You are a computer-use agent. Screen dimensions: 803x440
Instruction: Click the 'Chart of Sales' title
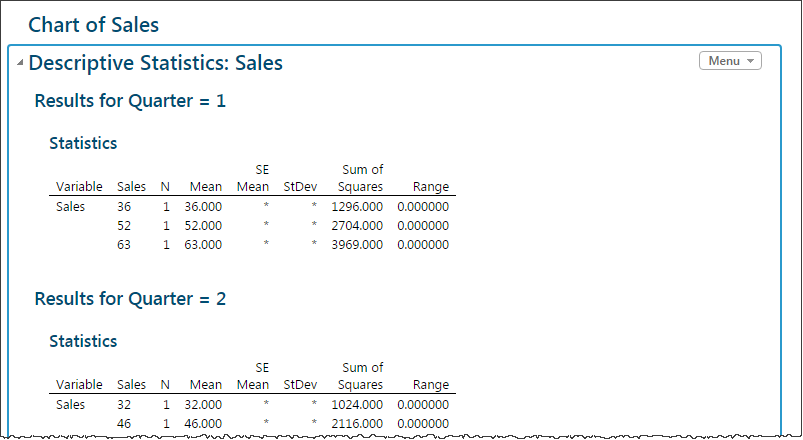click(x=93, y=25)
